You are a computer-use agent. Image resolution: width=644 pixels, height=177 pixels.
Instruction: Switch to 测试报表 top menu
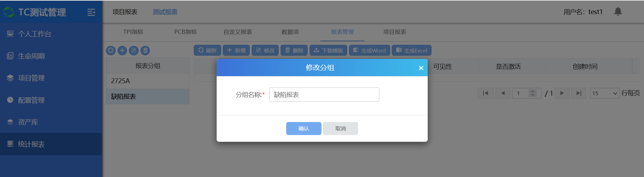(x=165, y=12)
